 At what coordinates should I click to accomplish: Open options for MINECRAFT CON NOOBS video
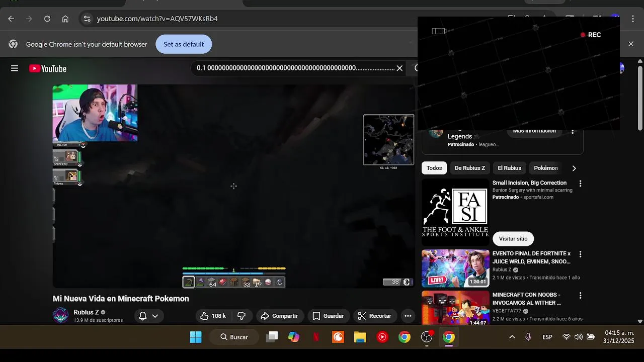(x=580, y=296)
